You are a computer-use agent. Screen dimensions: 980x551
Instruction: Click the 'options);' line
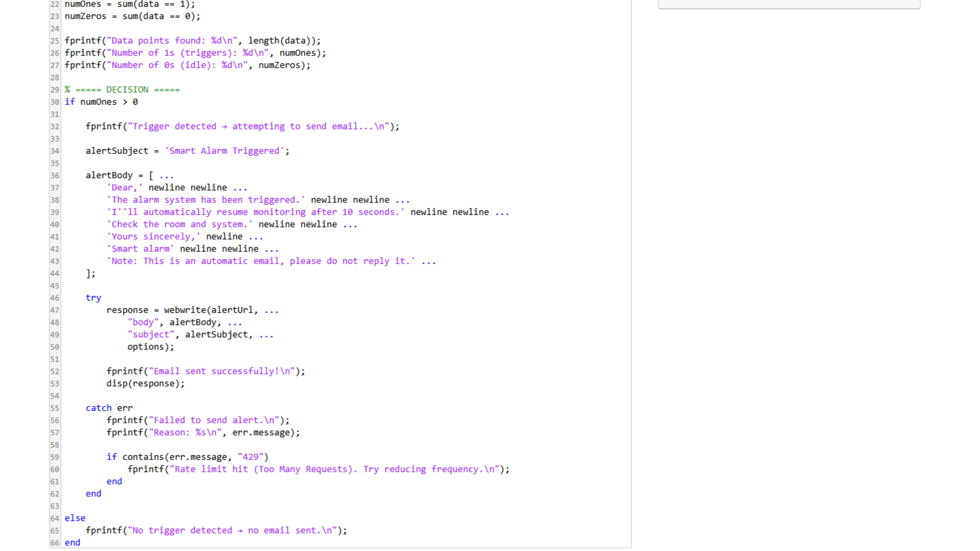coord(151,347)
